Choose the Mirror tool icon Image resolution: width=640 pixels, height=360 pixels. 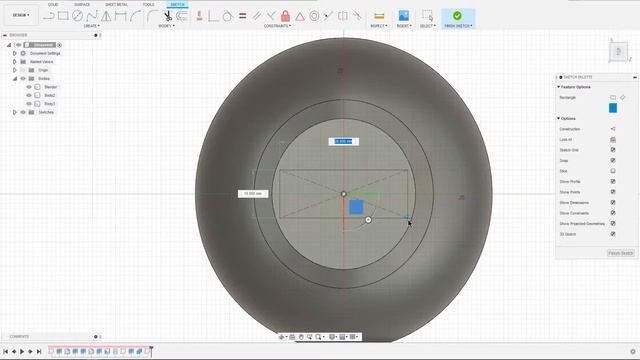click(106, 16)
